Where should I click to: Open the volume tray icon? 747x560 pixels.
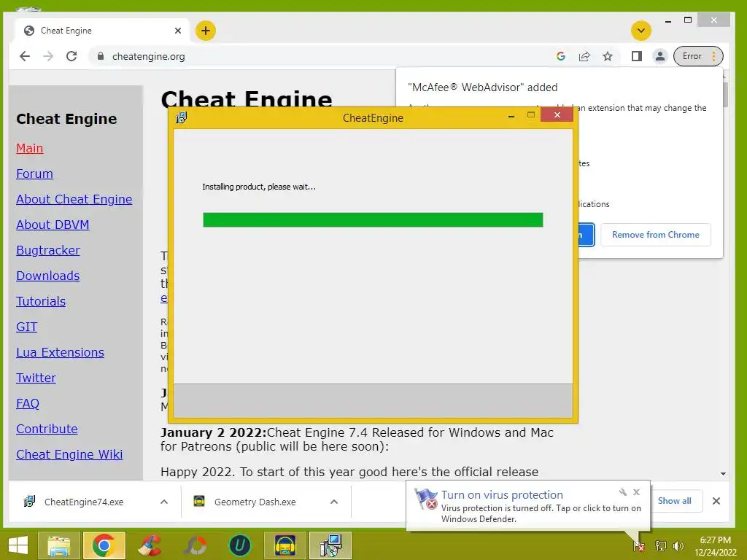678,546
